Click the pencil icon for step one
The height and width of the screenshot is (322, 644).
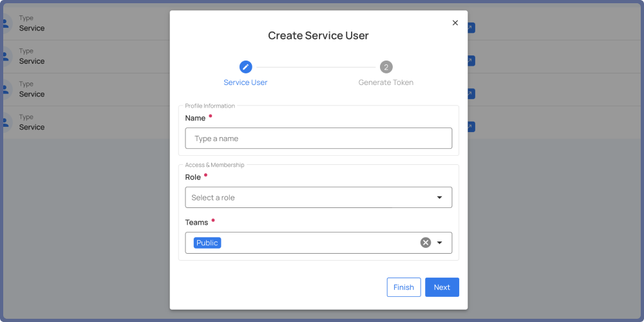click(x=245, y=67)
